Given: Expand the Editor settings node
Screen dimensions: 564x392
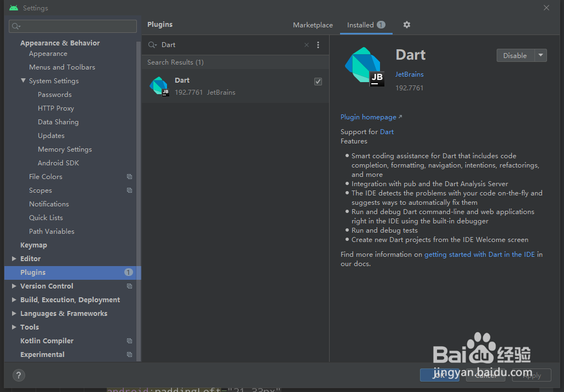Looking at the screenshot, I should 14,258.
